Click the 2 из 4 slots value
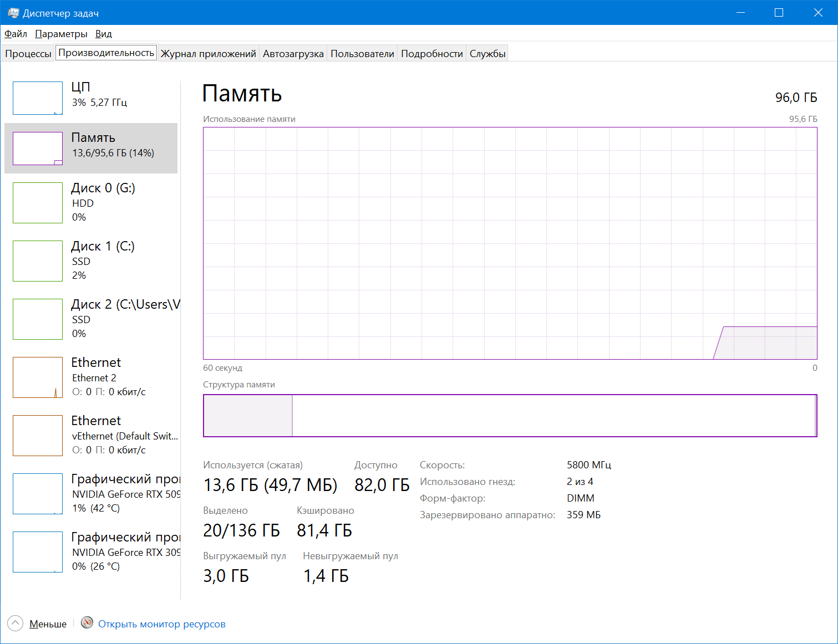 pyautogui.click(x=580, y=482)
